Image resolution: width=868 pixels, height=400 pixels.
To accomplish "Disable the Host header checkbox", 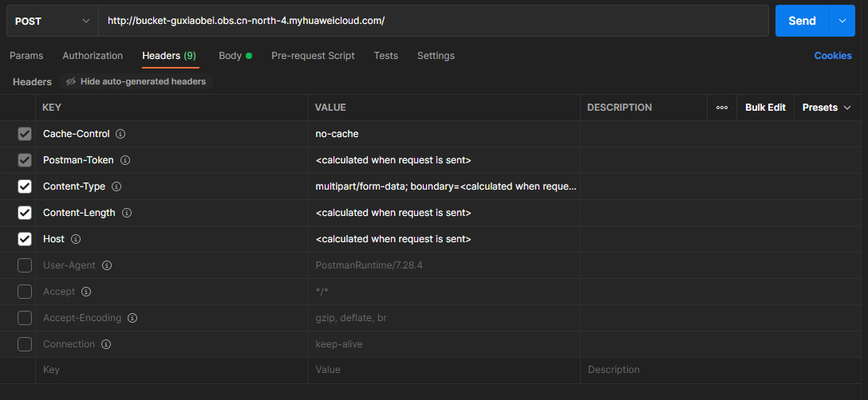I will 25,239.
